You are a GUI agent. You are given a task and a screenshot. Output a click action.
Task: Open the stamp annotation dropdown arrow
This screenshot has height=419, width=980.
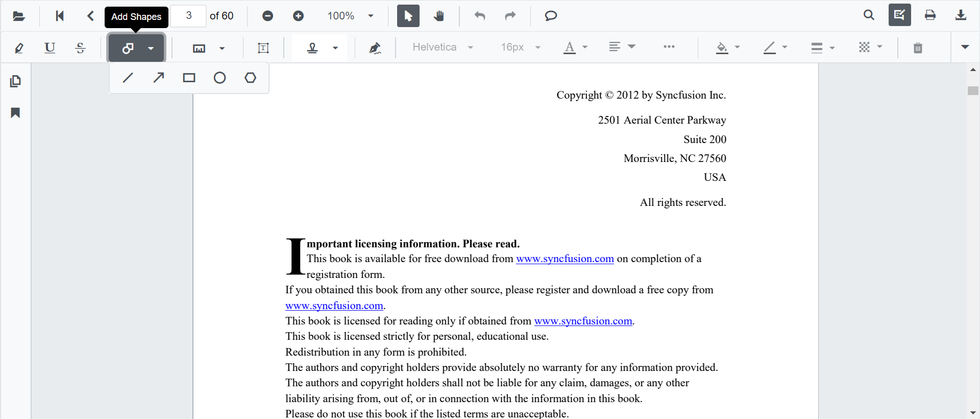335,48
